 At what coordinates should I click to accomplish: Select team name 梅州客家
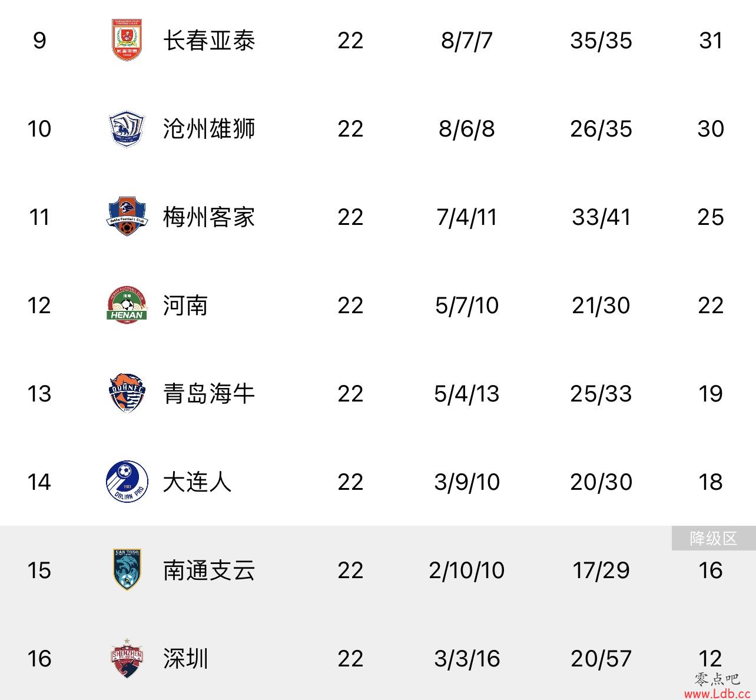(209, 217)
